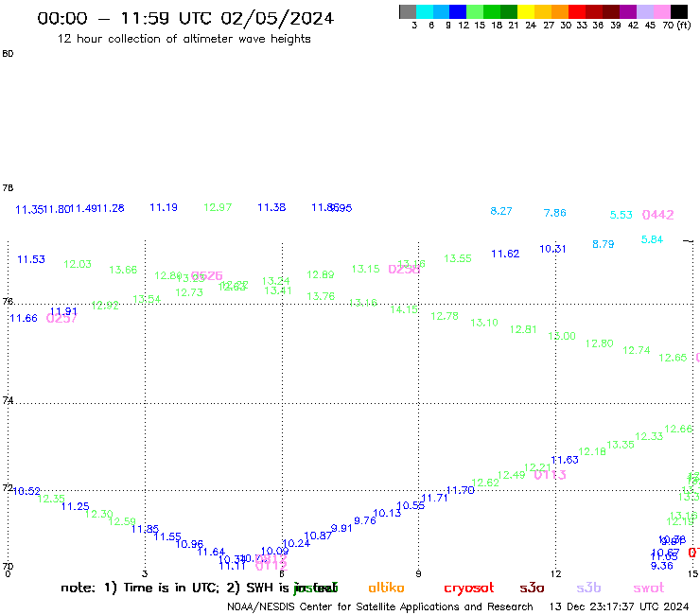Click the '70 (ft)' scale label
700x615 pixels.
[x=676, y=25]
